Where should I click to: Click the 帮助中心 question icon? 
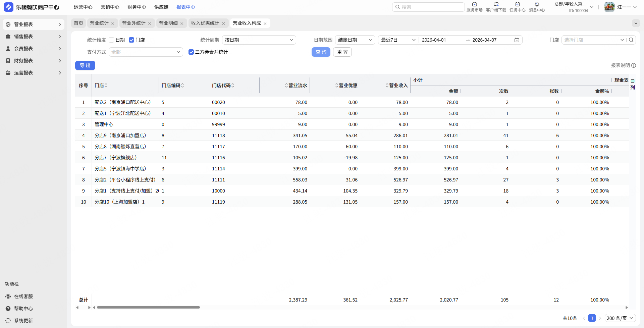[x=8, y=309]
